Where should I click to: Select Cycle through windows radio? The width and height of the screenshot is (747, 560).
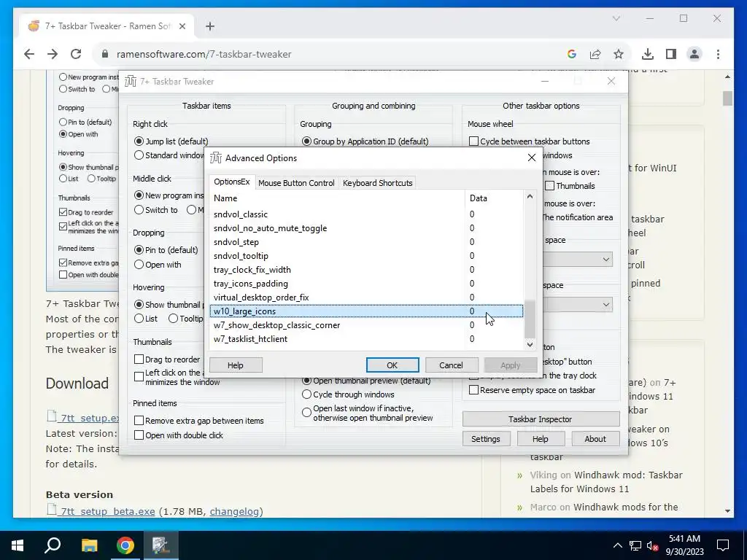(x=306, y=394)
